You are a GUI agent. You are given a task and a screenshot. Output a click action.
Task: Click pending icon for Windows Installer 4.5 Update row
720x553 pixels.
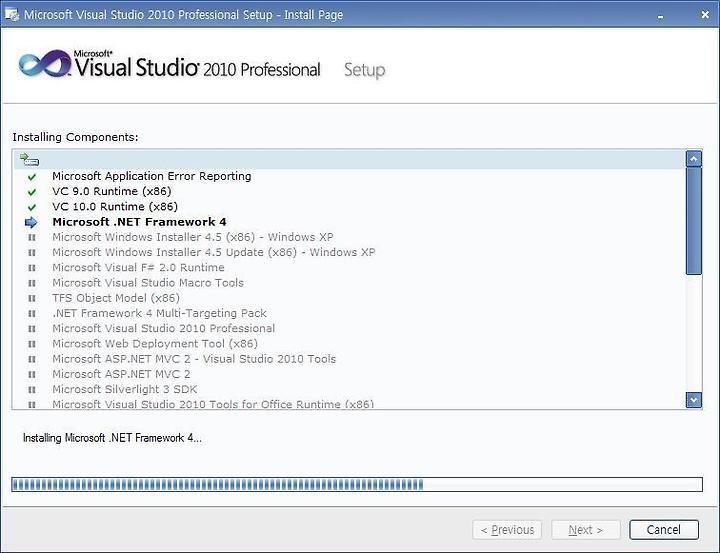click(x=32, y=253)
